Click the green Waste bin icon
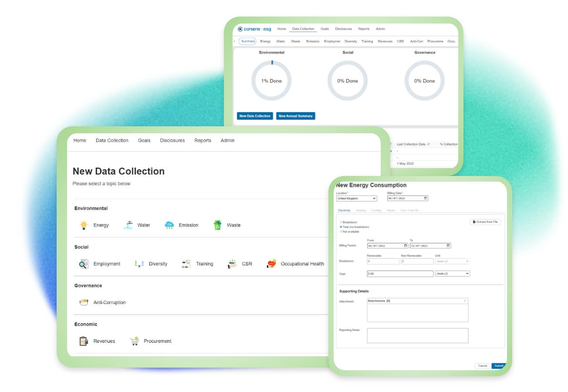The height and width of the screenshot is (392, 568). [x=217, y=225]
